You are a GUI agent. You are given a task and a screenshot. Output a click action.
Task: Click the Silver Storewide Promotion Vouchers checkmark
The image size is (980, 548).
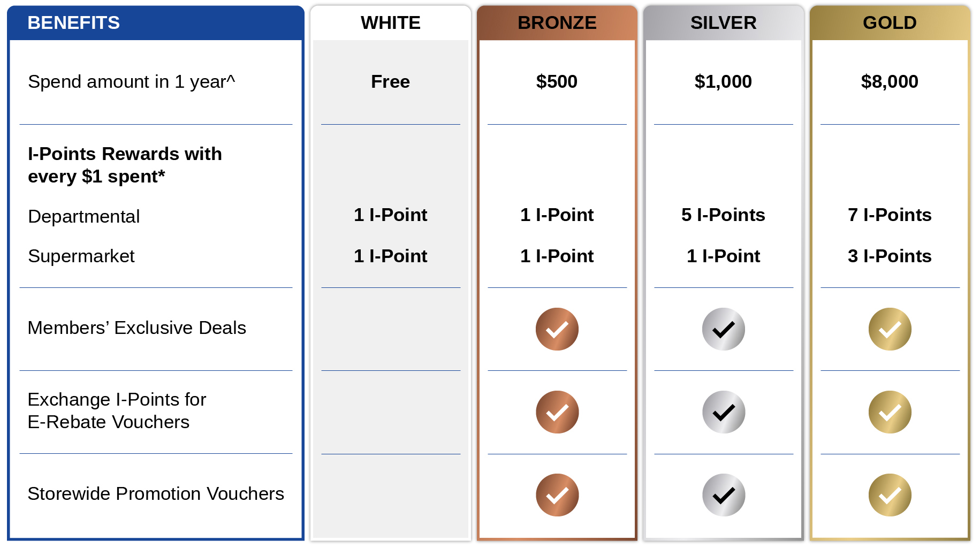(x=723, y=495)
